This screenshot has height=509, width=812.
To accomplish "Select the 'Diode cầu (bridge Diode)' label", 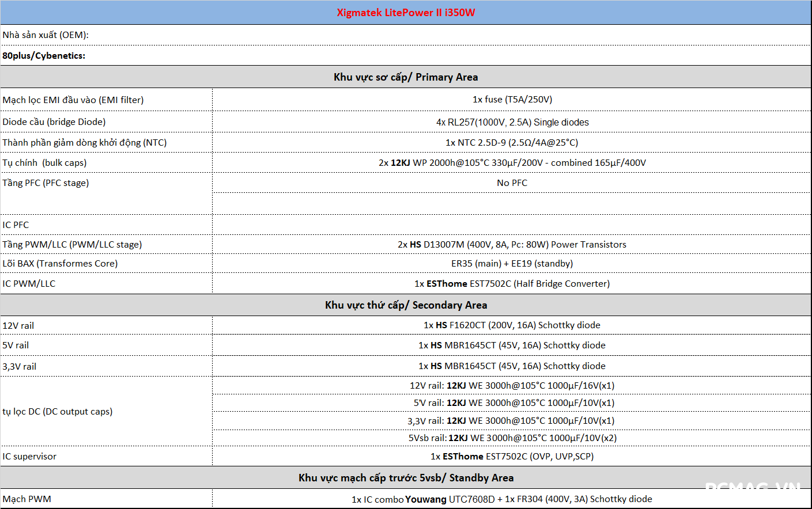I will [x=54, y=122].
